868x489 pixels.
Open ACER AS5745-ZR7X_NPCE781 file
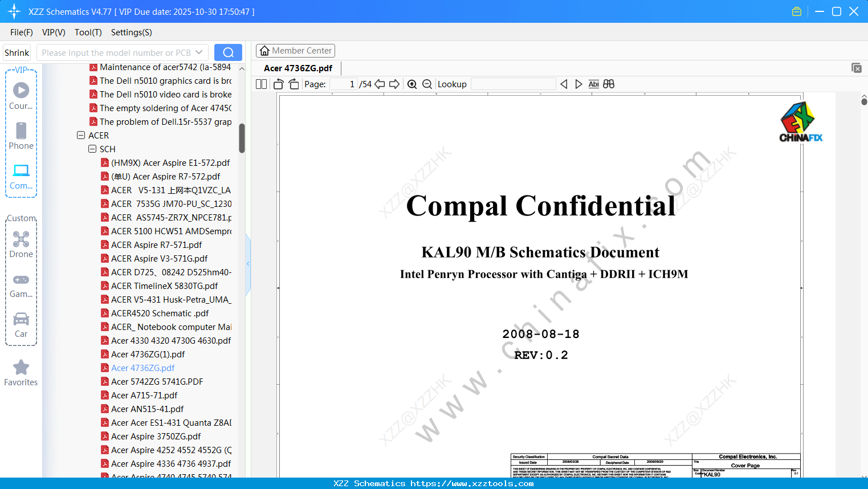166,218
